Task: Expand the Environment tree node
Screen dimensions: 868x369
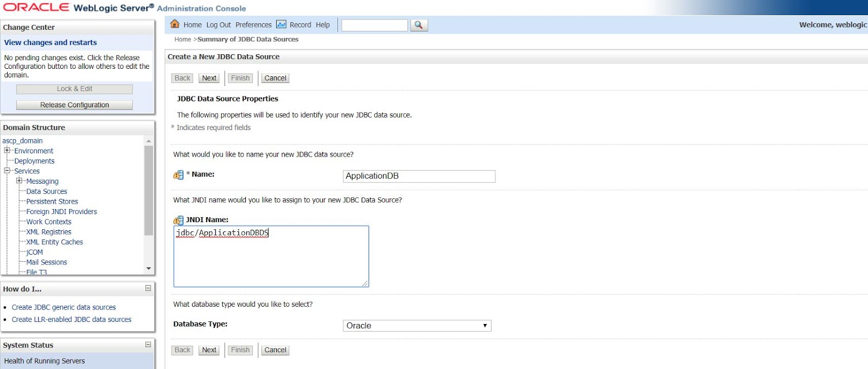Action: (7, 150)
